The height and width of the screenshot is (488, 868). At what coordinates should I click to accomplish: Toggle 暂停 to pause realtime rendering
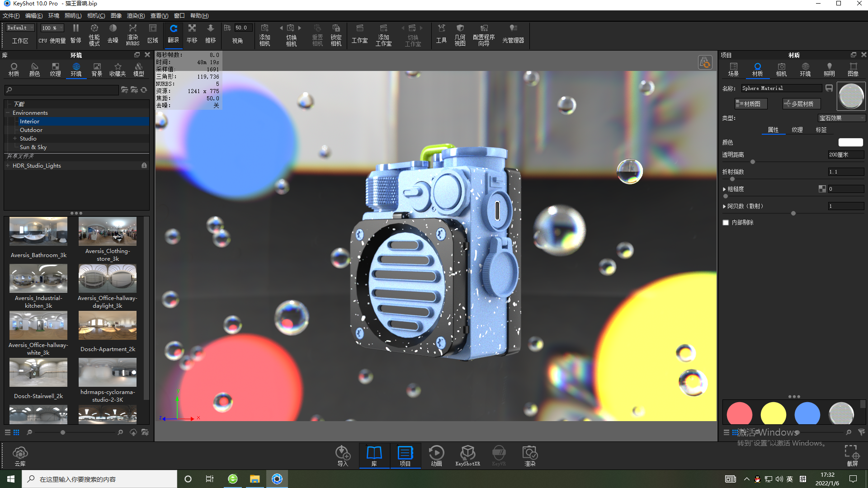pyautogui.click(x=75, y=34)
